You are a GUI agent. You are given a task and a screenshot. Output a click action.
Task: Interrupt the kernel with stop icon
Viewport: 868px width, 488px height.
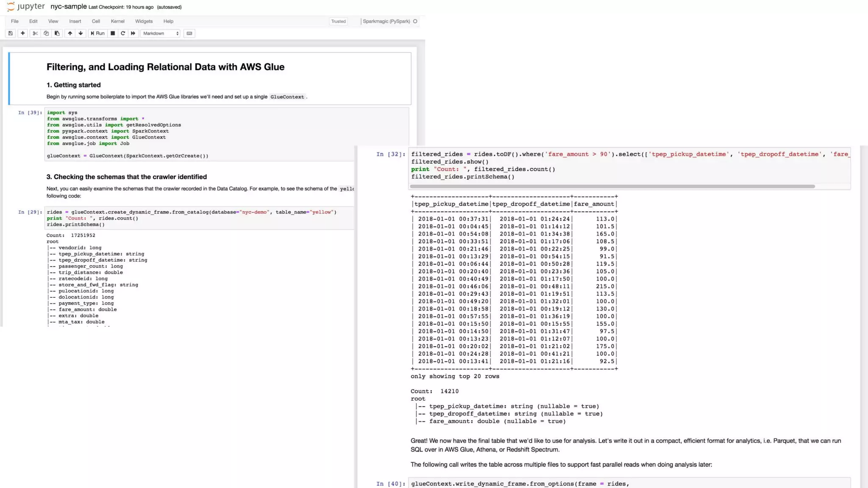coord(113,33)
